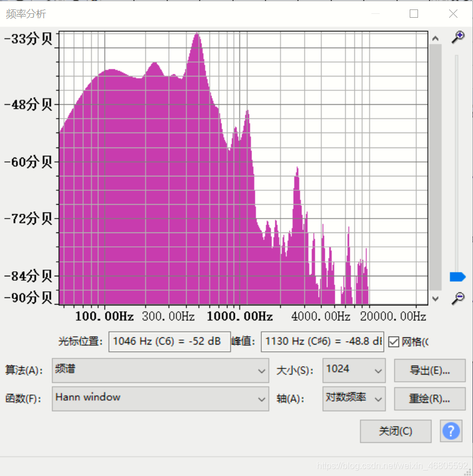Click the vertical scrollbar down arrow
Image resolution: width=473 pixels, height=476 pixels.
click(x=435, y=298)
